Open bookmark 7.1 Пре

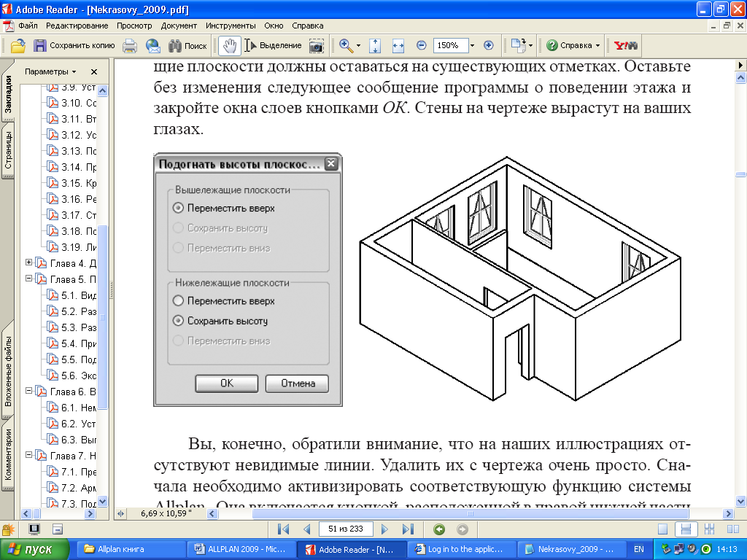click(x=78, y=472)
